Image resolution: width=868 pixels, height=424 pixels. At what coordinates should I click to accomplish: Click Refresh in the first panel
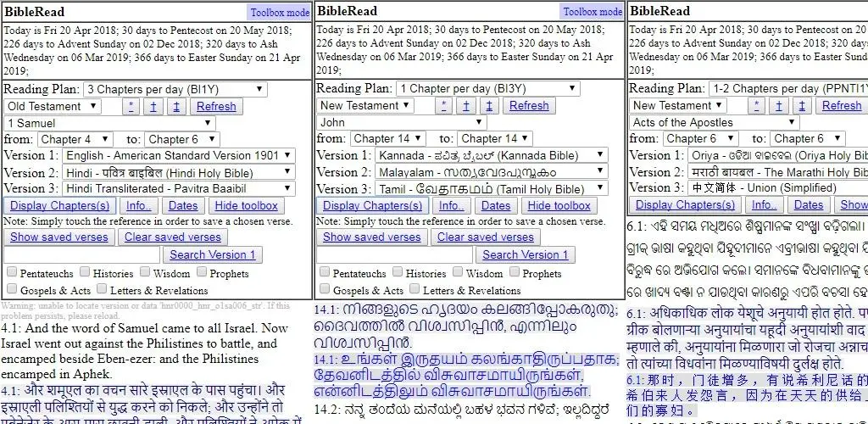point(216,106)
